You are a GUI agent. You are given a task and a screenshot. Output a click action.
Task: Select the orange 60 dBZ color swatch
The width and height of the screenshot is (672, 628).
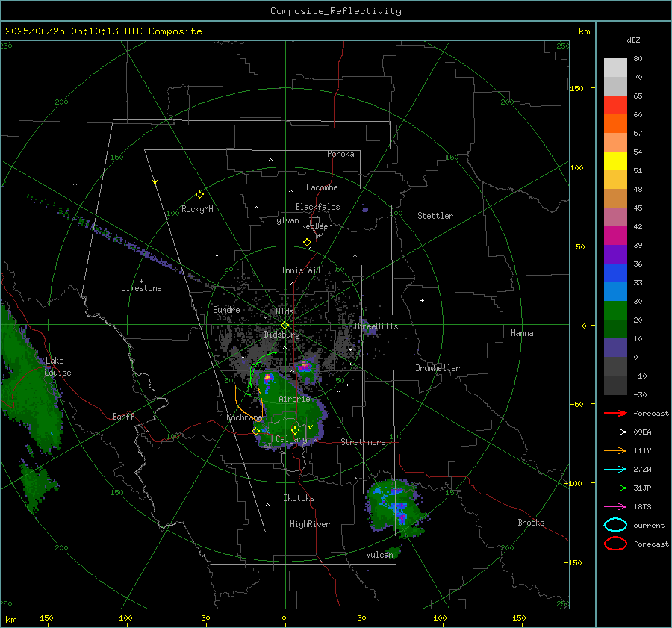tap(615, 123)
